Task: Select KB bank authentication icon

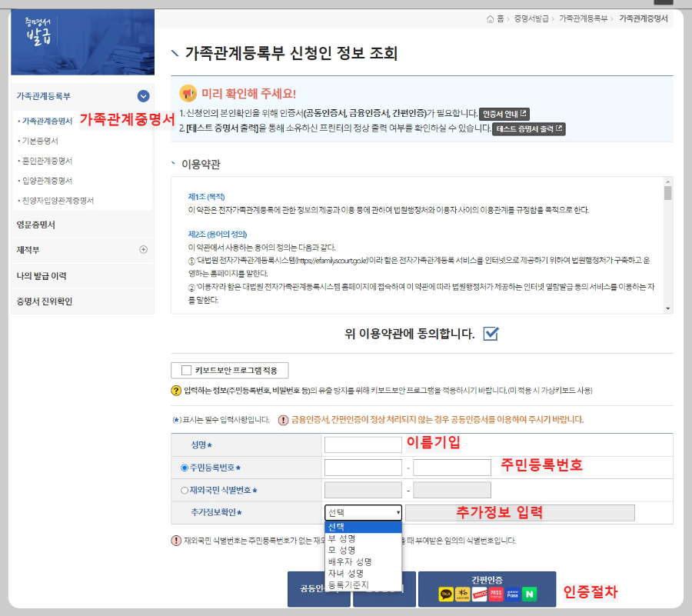Action: [x=463, y=594]
